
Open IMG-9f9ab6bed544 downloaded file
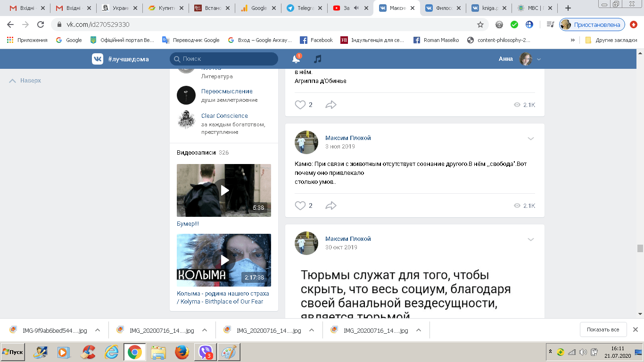click(49, 330)
